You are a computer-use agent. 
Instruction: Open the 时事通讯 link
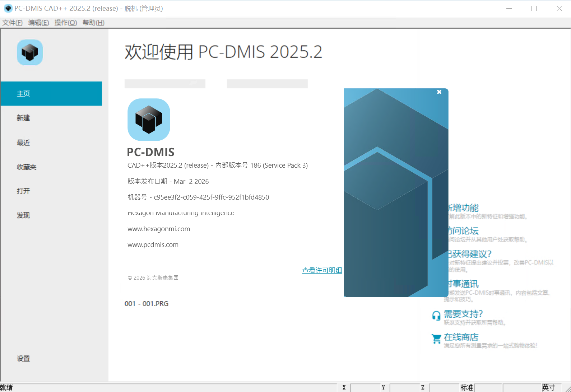(463, 284)
